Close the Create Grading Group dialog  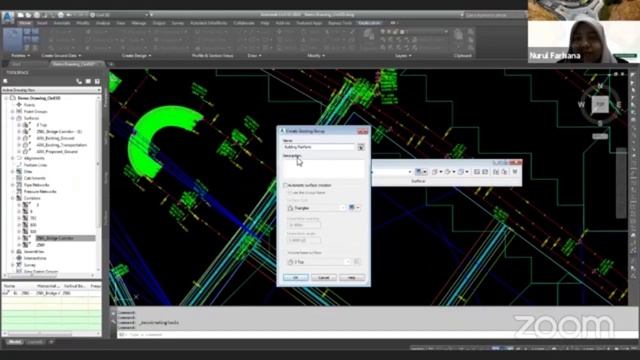pos(362,131)
